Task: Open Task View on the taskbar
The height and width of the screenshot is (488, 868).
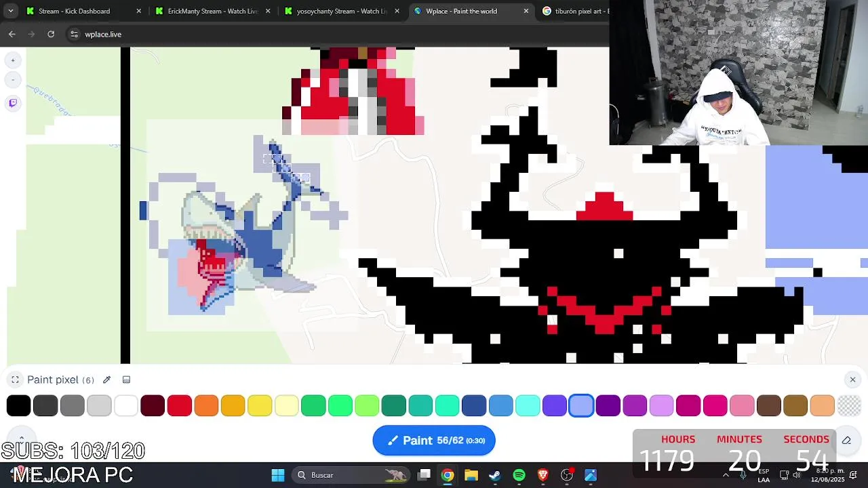Action: point(424,475)
